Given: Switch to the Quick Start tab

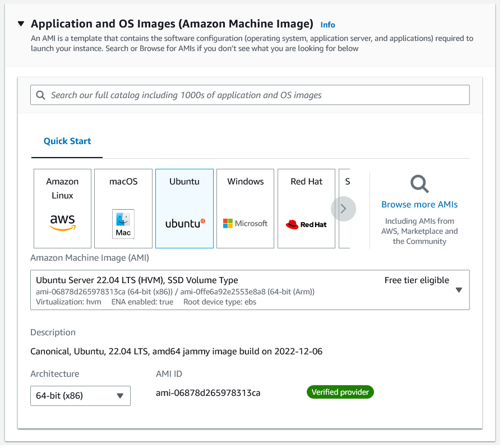Looking at the screenshot, I should (67, 141).
